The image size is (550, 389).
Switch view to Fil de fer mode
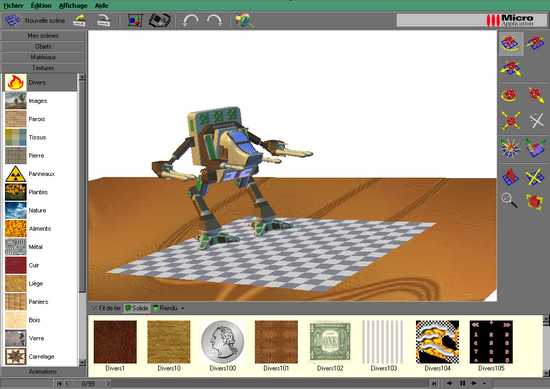[x=106, y=308]
